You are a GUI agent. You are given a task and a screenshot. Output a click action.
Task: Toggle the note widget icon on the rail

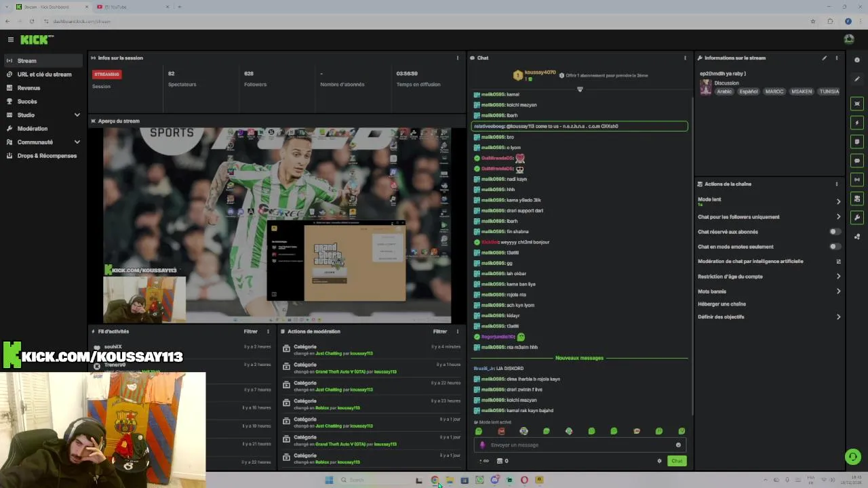coord(857,142)
